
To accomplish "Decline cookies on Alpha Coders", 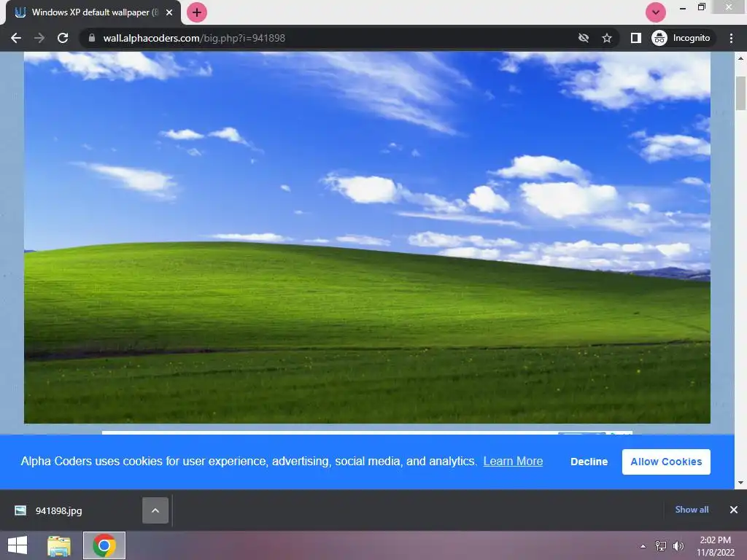I will [x=589, y=462].
